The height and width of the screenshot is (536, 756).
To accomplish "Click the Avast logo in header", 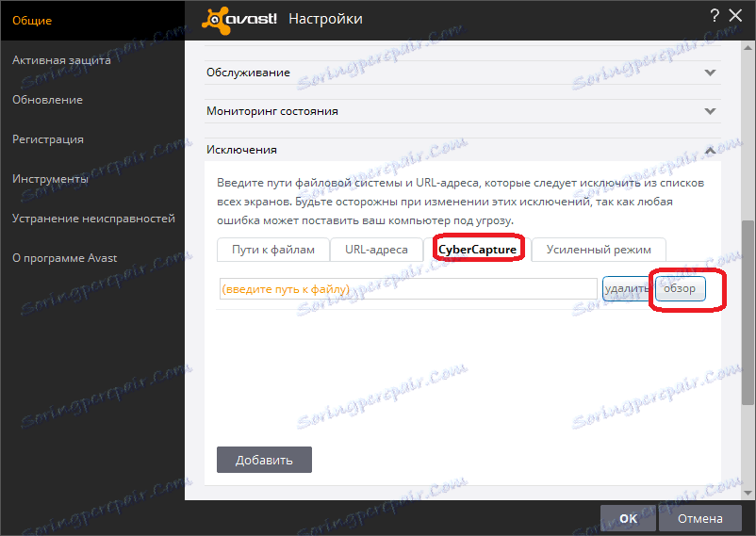I will [239, 20].
